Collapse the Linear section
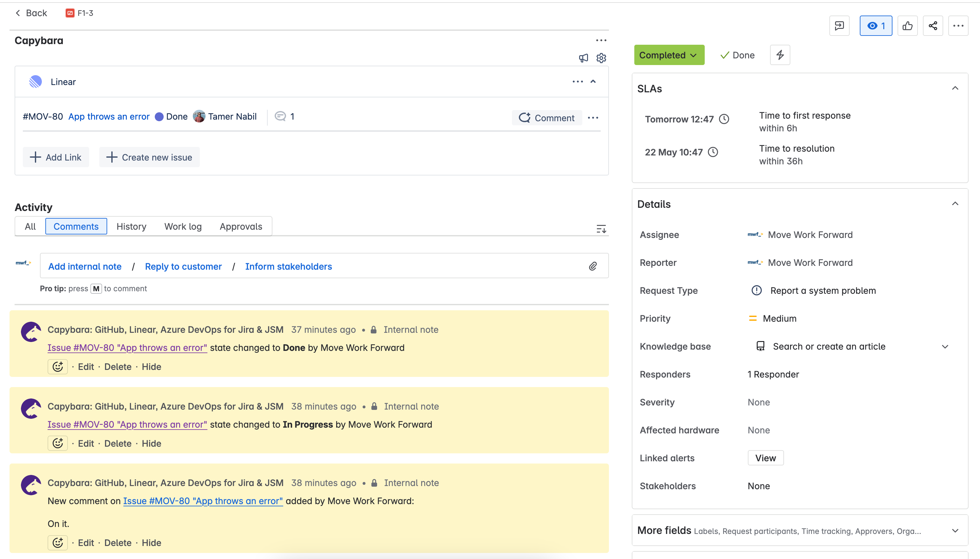 [593, 82]
